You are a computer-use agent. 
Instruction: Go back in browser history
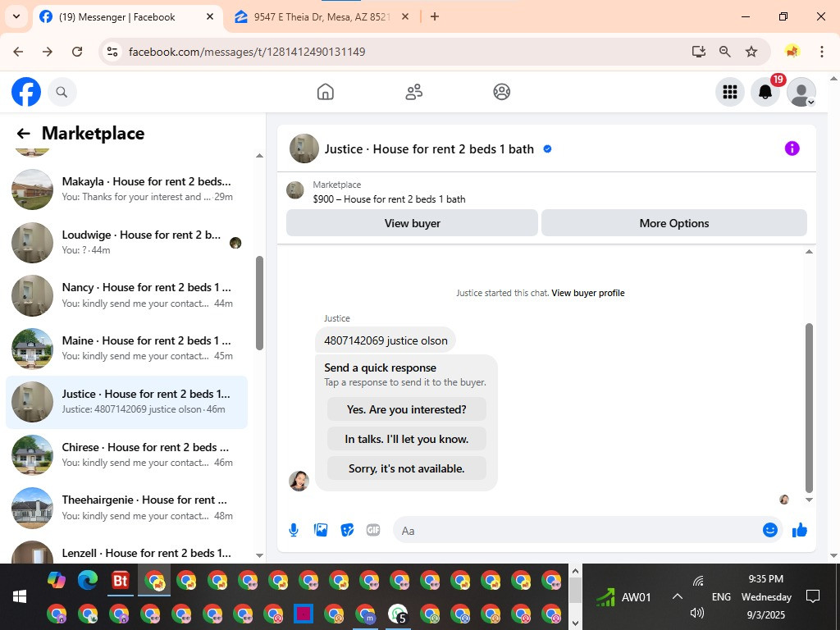click(x=18, y=52)
